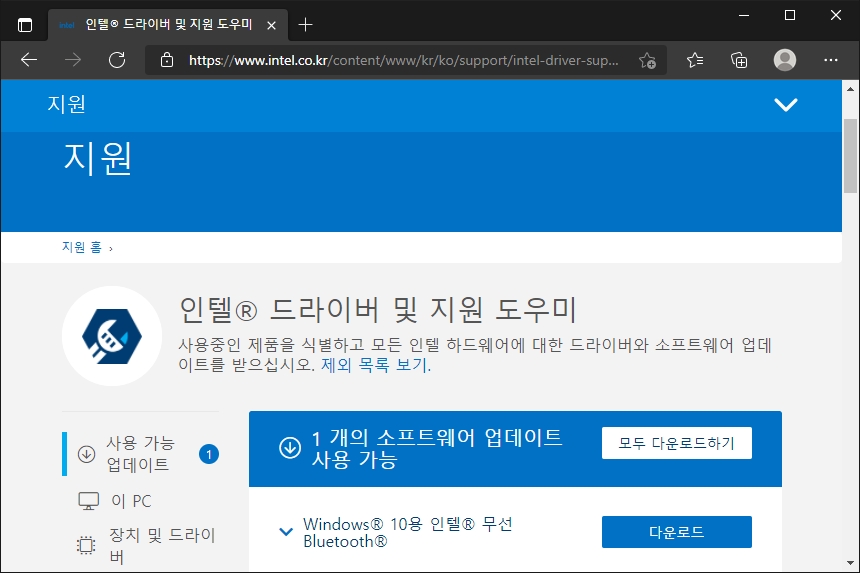Click the update count badge showing 1
This screenshot has width=860, height=573.
pyautogui.click(x=209, y=454)
